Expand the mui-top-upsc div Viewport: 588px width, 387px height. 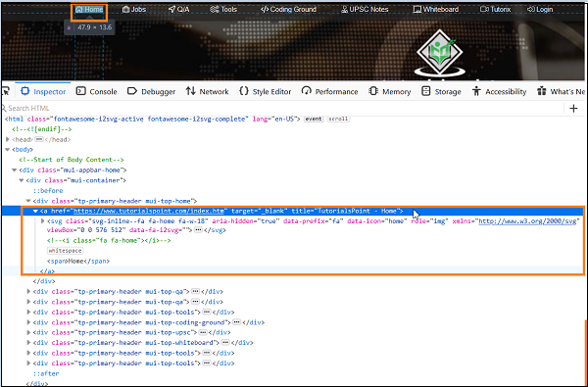[28, 332]
